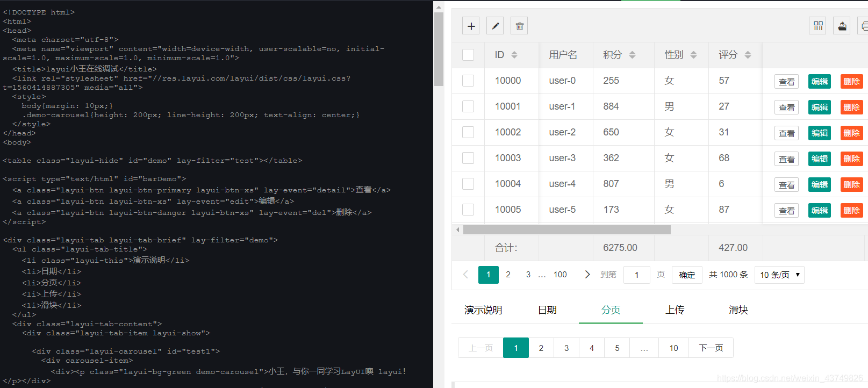Click the pencil edit toolbar icon
Screen dimensions: 868x388
click(495, 26)
